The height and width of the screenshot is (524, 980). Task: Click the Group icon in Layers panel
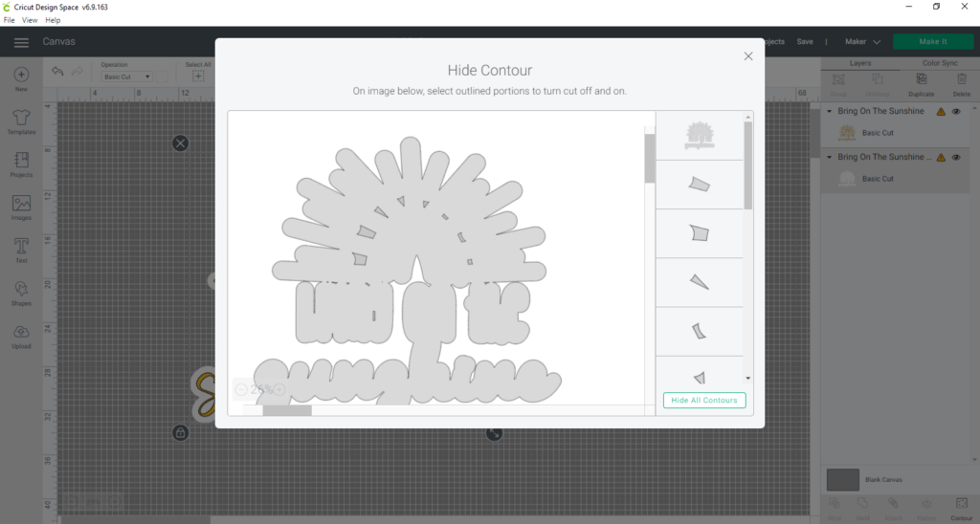838,79
